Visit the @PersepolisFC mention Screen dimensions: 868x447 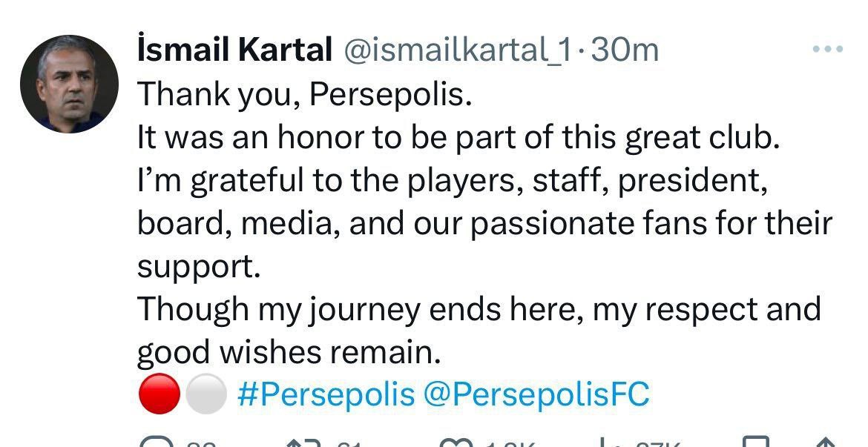tap(536, 394)
